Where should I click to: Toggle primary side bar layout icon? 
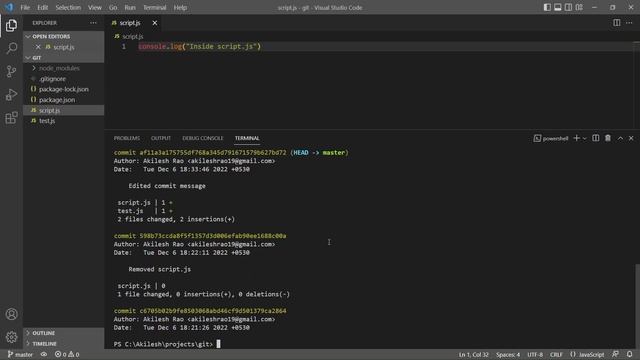pos(547,7)
